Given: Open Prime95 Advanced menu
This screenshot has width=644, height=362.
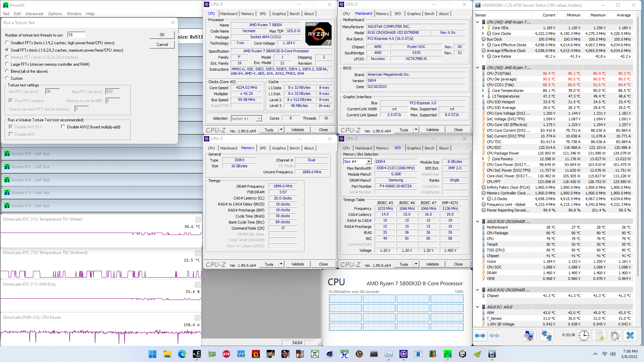Looking at the screenshot, I should 34,14.
